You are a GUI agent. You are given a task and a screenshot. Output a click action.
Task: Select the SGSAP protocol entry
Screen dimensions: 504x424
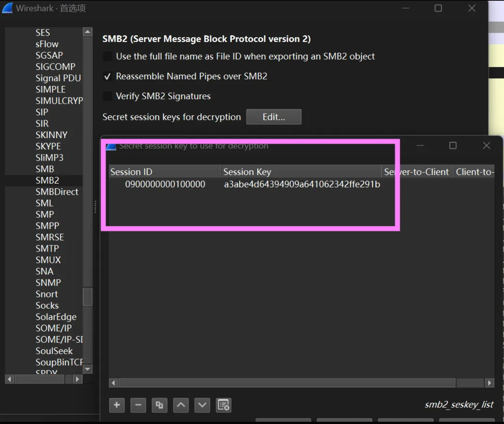(49, 55)
